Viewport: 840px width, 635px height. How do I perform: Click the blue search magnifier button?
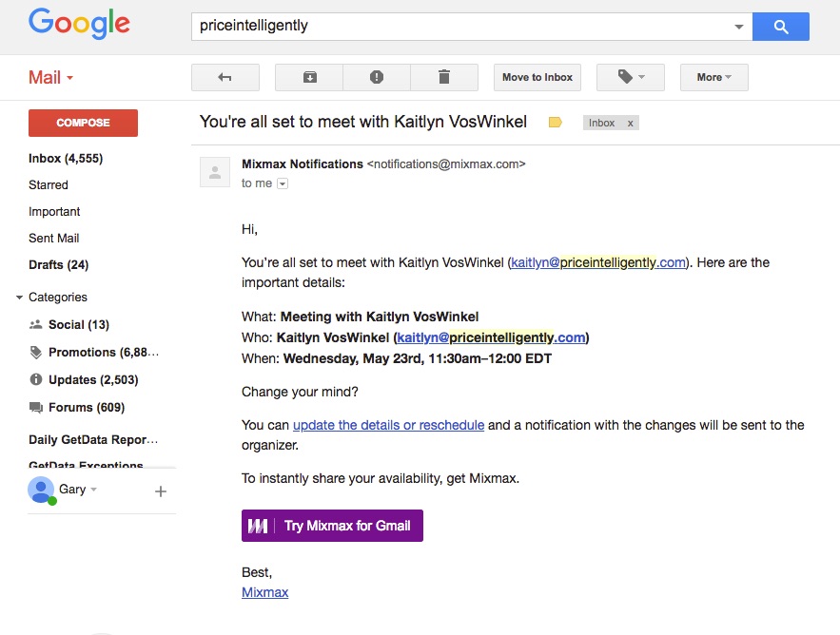click(x=780, y=27)
